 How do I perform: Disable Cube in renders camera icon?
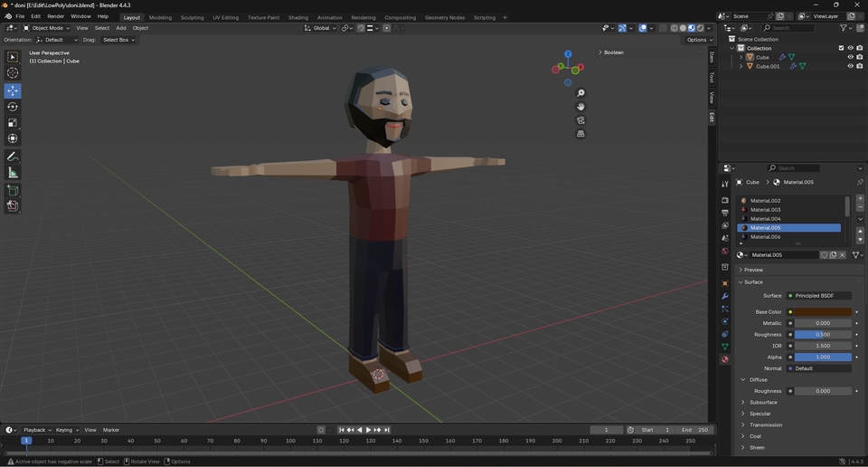860,57
